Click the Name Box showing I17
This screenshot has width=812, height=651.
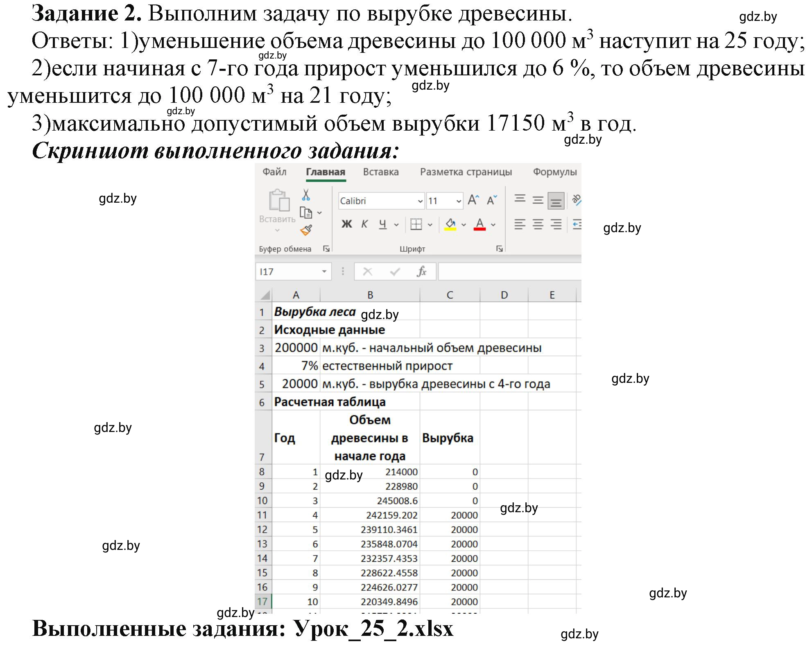tap(293, 271)
